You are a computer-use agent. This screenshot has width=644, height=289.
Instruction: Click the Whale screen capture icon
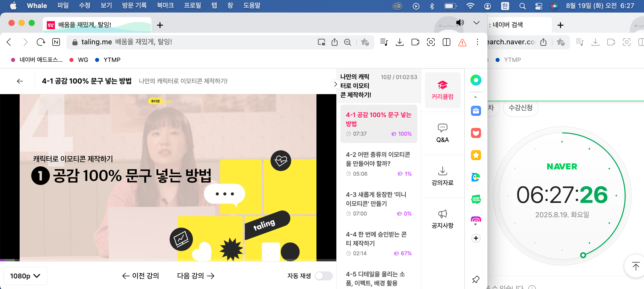[431, 42]
